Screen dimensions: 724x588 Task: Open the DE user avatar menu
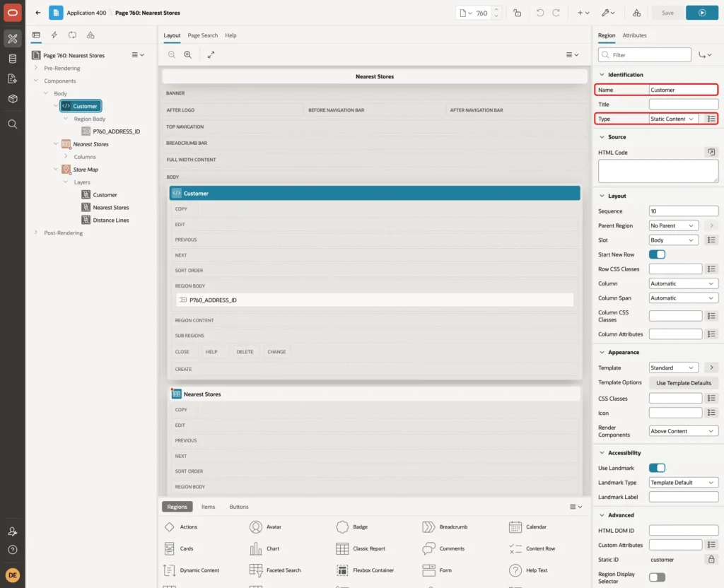13,575
